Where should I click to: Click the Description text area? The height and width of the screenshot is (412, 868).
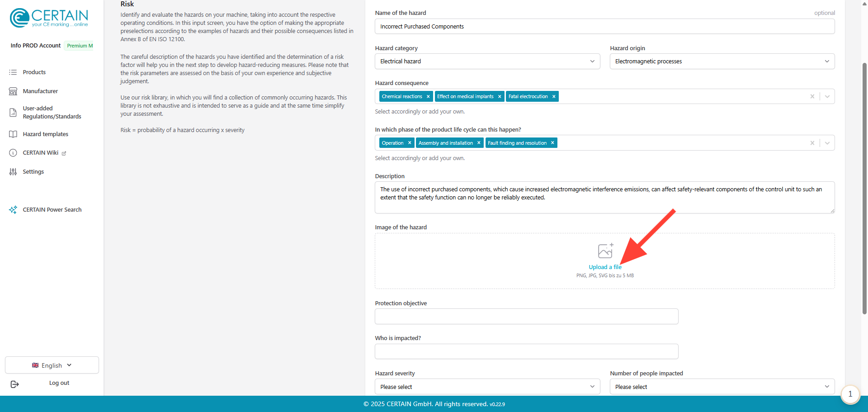(605, 198)
